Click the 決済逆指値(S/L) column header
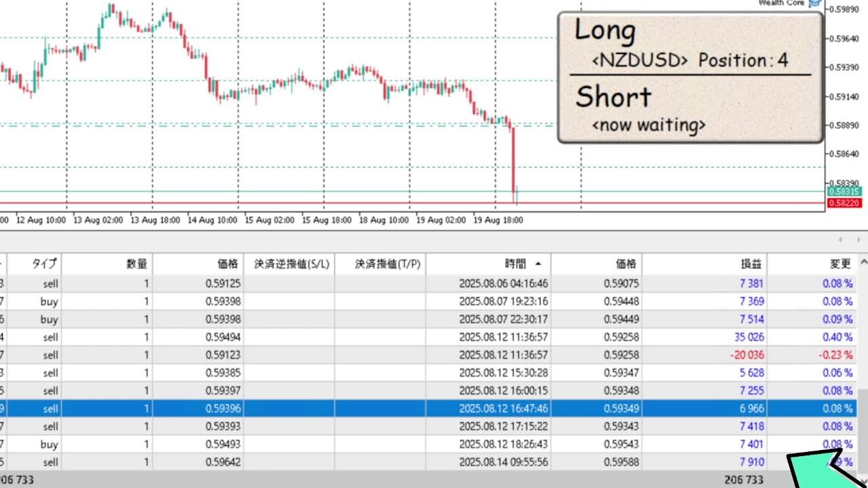This screenshot has height=488, width=868. click(291, 264)
